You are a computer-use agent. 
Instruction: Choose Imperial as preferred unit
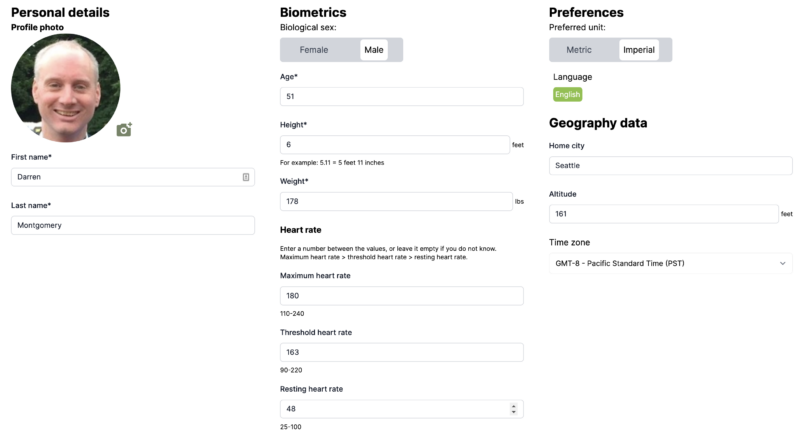639,50
